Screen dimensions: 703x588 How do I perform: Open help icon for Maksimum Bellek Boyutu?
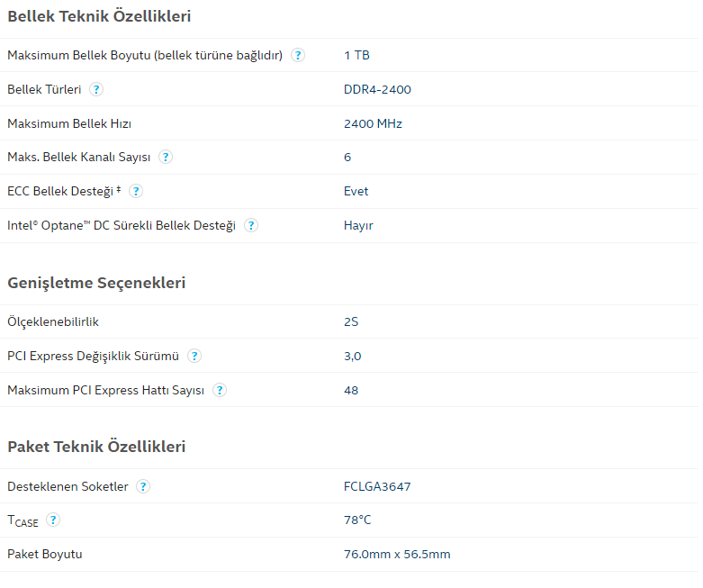[x=298, y=55]
